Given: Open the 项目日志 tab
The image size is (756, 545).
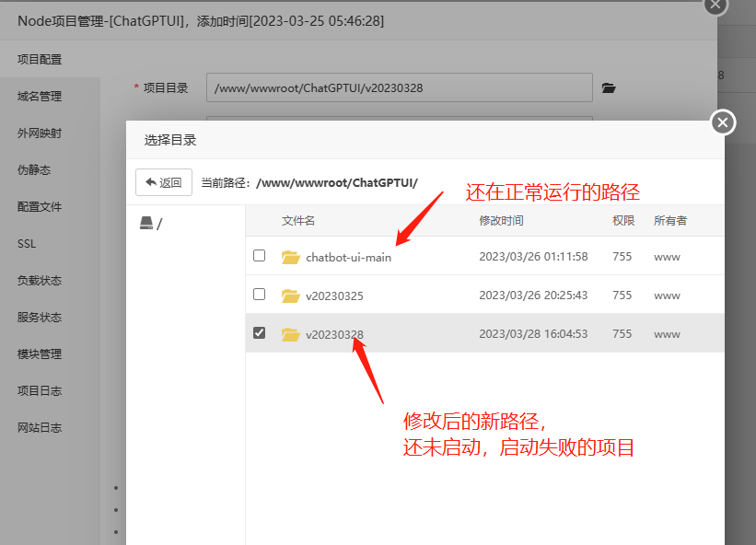Looking at the screenshot, I should tap(40, 391).
